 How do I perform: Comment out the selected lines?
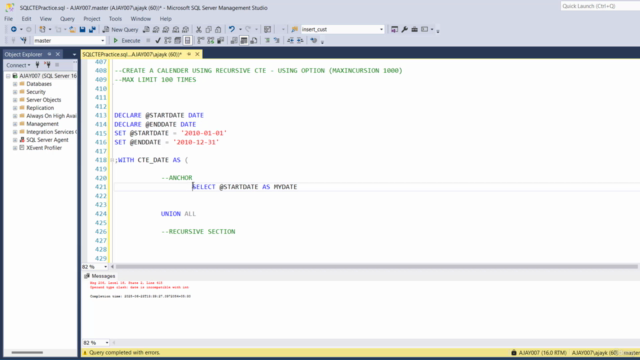point(267,40)
